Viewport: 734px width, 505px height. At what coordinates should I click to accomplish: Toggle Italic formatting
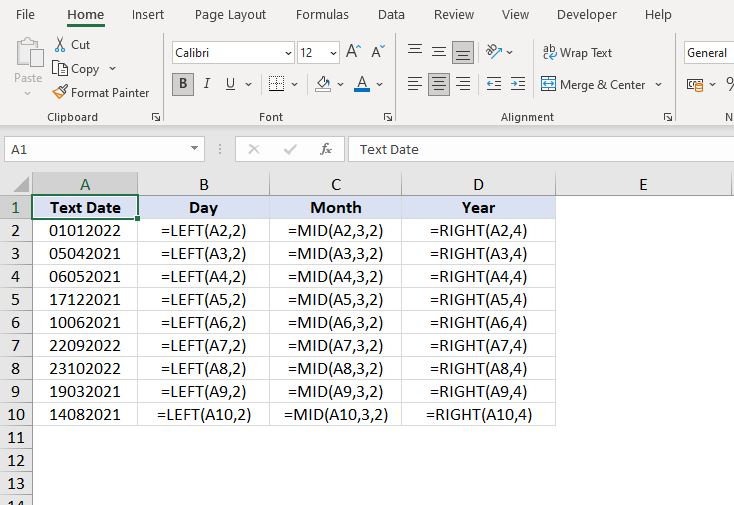pos(206,84)
